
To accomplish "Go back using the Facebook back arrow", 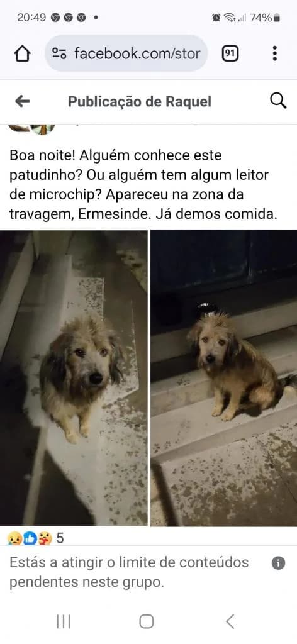I will click(22, 101).
